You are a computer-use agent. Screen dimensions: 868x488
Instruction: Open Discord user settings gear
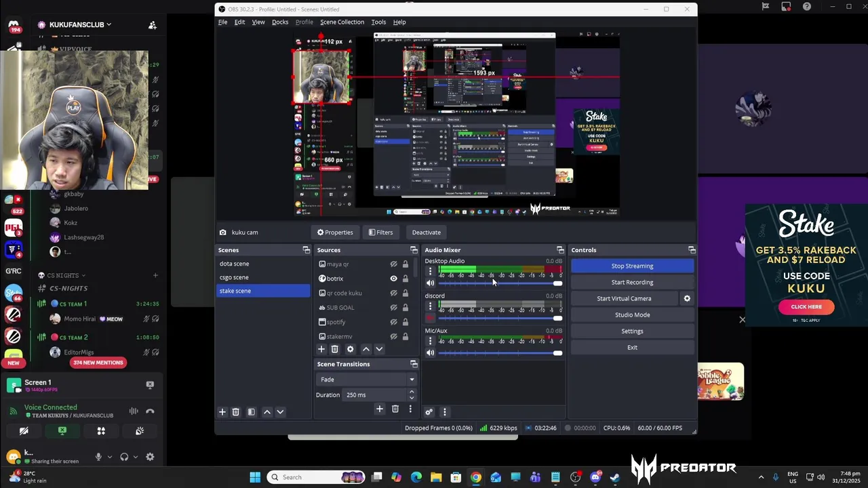click(150, 457)
